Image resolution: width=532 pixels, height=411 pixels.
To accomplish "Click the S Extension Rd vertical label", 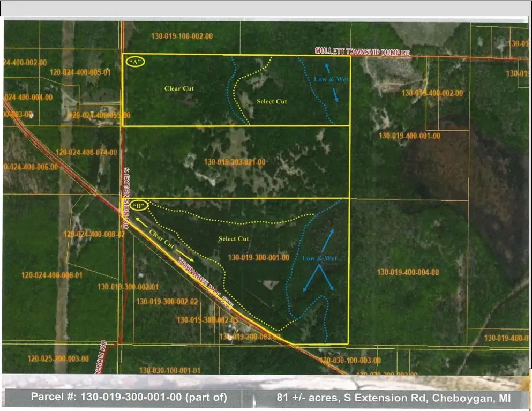I will click(x=126, y=198).
